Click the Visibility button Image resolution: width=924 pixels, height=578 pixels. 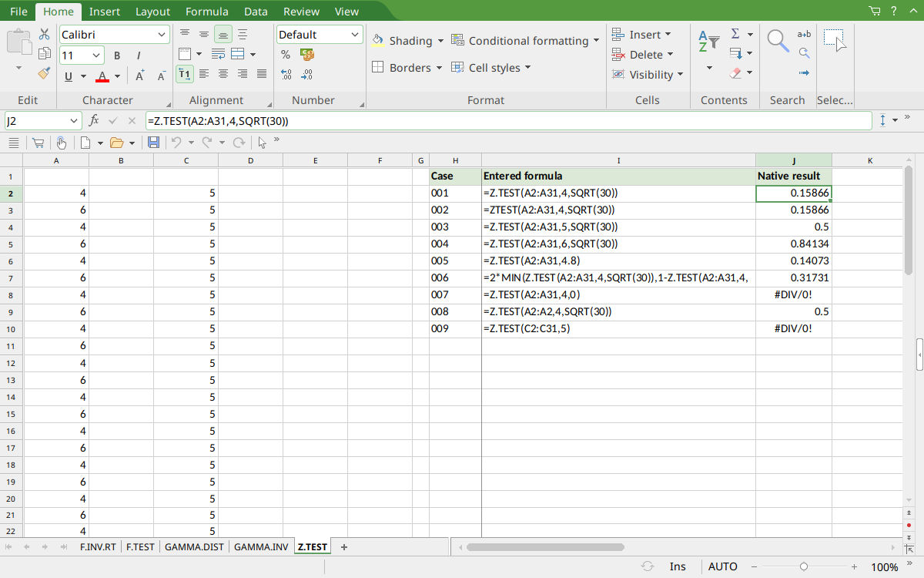click(x=648, y=75)
